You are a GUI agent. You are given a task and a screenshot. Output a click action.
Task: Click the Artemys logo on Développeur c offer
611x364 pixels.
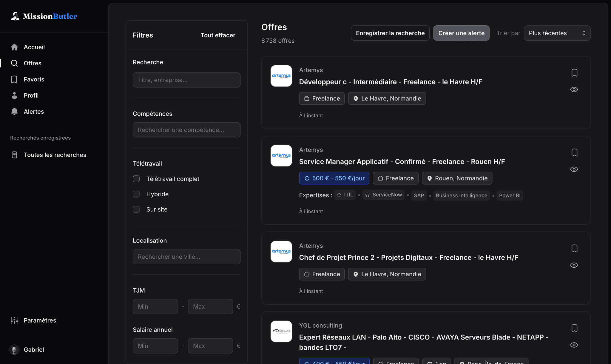point(281,76)
